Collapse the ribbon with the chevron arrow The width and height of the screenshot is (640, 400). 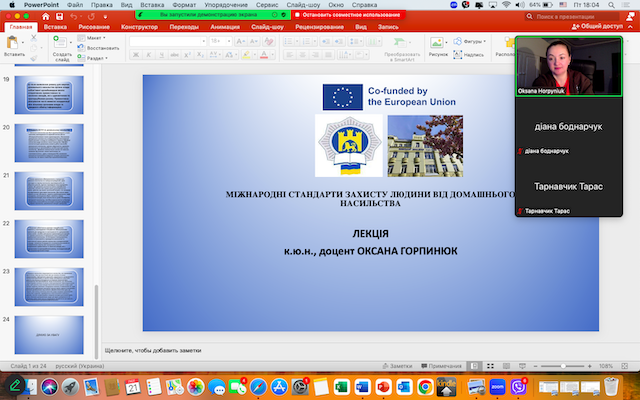[631, 27]
